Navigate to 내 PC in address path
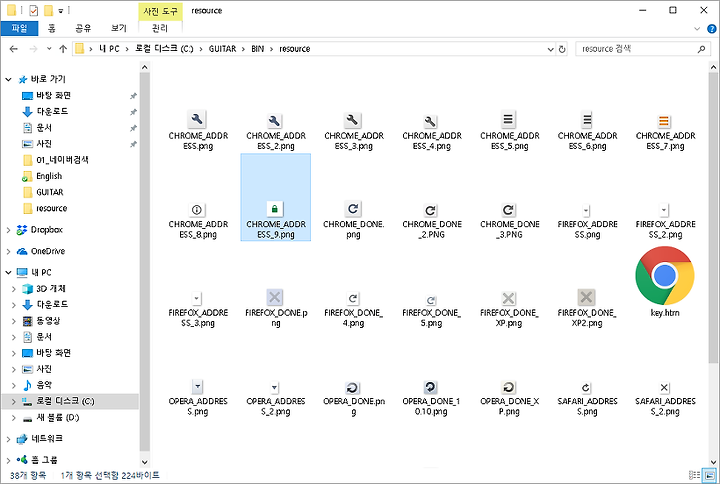Image resolution: width=720 pixels, height=484 pixels. click(x=109, y=49)
